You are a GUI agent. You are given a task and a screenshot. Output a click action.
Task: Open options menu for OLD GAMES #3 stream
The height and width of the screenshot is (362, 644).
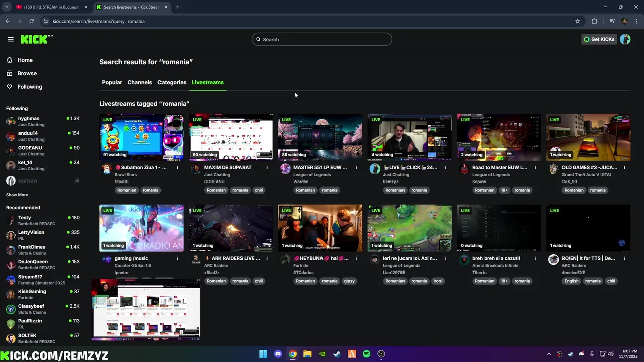pos(624,167)
